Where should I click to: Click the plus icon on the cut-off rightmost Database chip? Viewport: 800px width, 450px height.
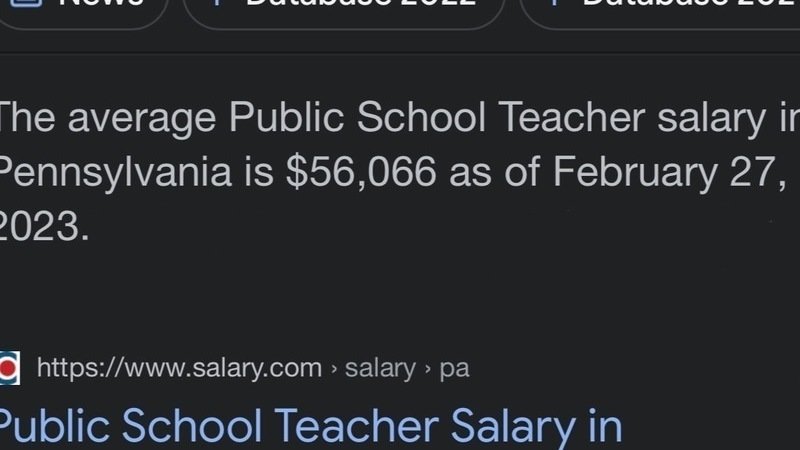[552, 3]
